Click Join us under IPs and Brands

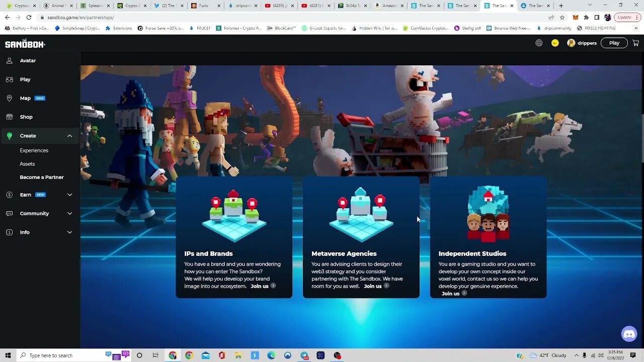tap(264, 286)
